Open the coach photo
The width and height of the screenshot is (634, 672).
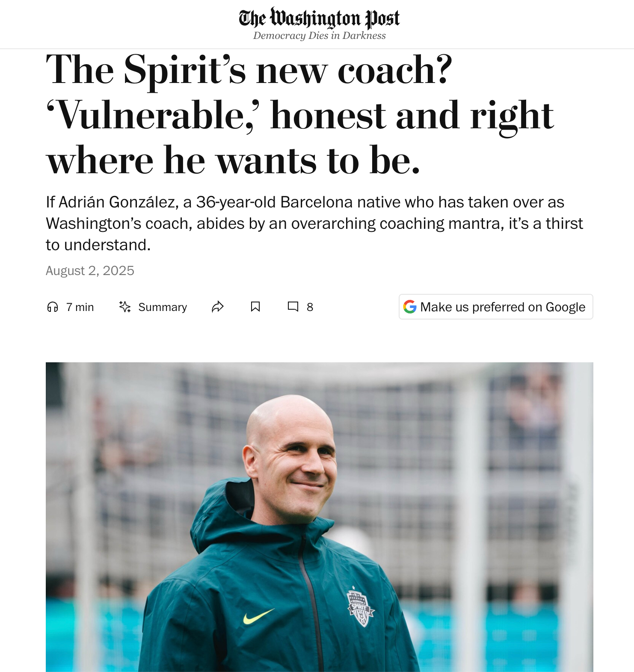pos(319,517)
